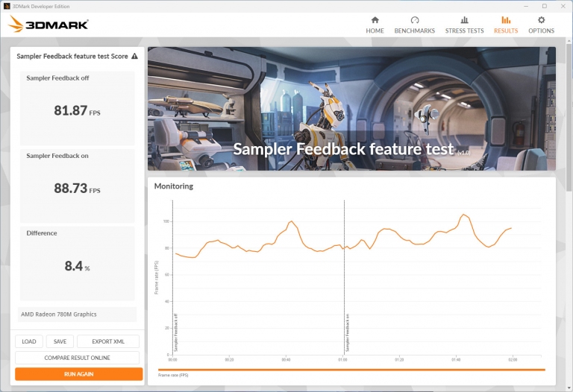This screenshot has width=573, height=392.
Task: Click the 81.87 FPS score value
Action: tap(77, 110)
